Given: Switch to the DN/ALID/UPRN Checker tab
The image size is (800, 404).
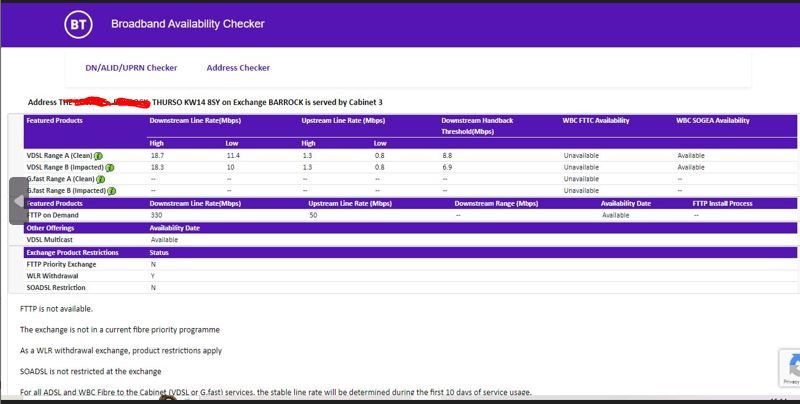Looking at the screenshot, I should click(x=131, y=68).
